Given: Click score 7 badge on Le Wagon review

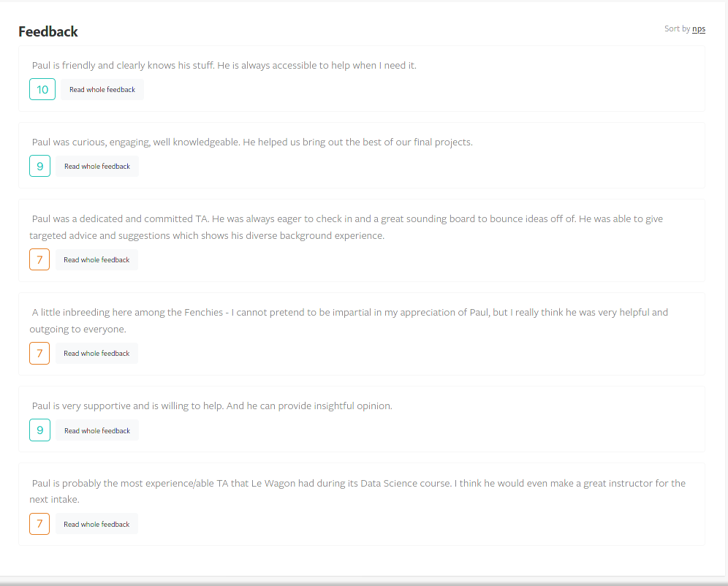Looking at the screenshot, I should [39, 524].
